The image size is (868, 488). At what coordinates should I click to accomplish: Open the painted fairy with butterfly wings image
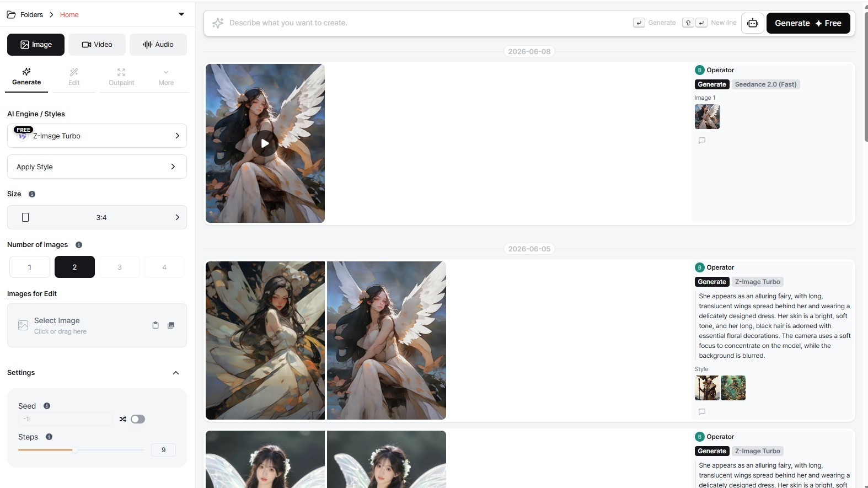(x=265, y=340)
